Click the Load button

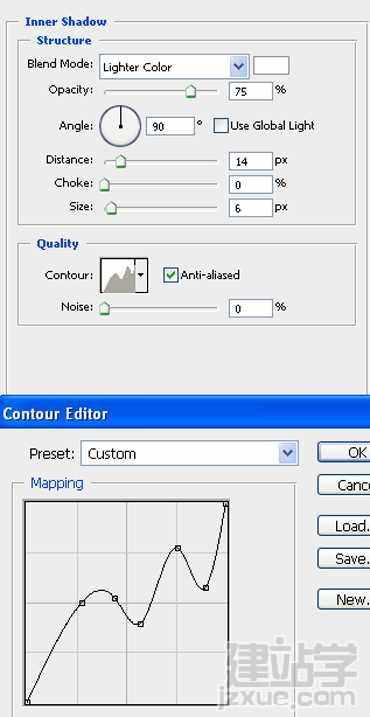point(343,525)
